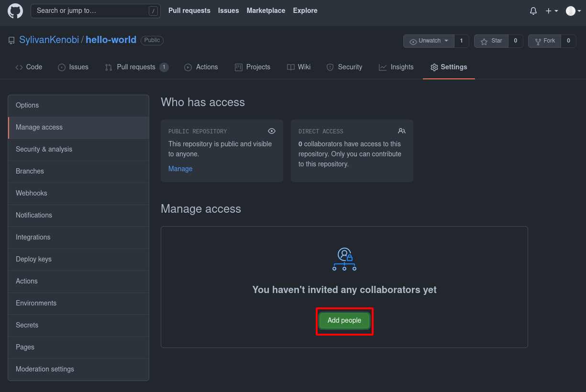Expand the plus create-new dropdown
The width and height of the screenshot is (586, 392).
click(552, 11)
